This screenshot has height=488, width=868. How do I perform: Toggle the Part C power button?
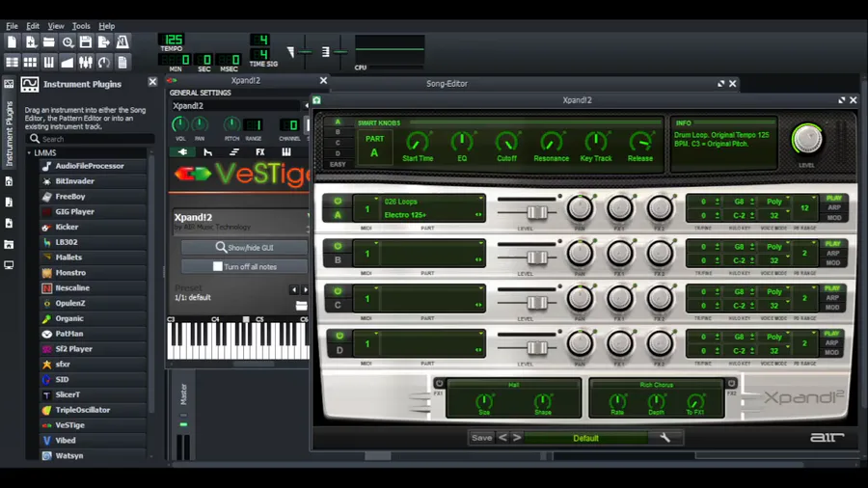[338, 291]
